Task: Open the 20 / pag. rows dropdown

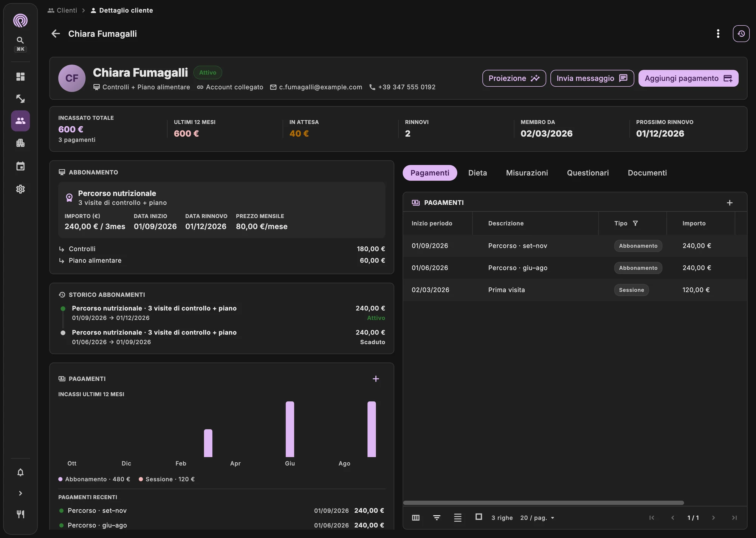Action: pyautogui.click(x=537, y=518)
